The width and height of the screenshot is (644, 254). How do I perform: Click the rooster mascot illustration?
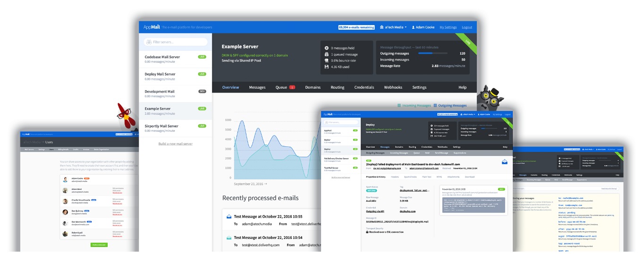tap(127, 118)
